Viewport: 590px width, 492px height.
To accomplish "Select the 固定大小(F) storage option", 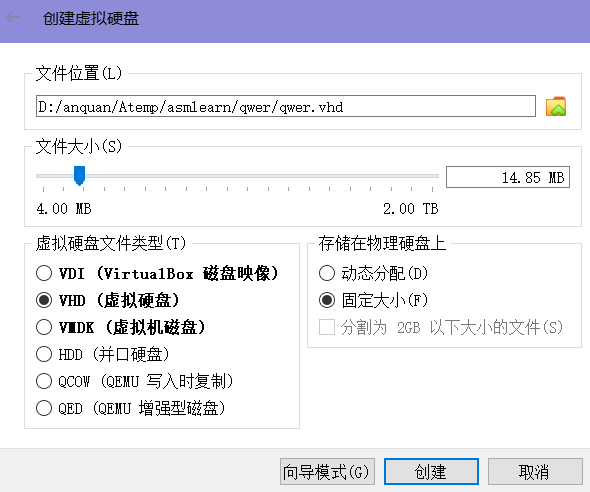I will point(373,300).
